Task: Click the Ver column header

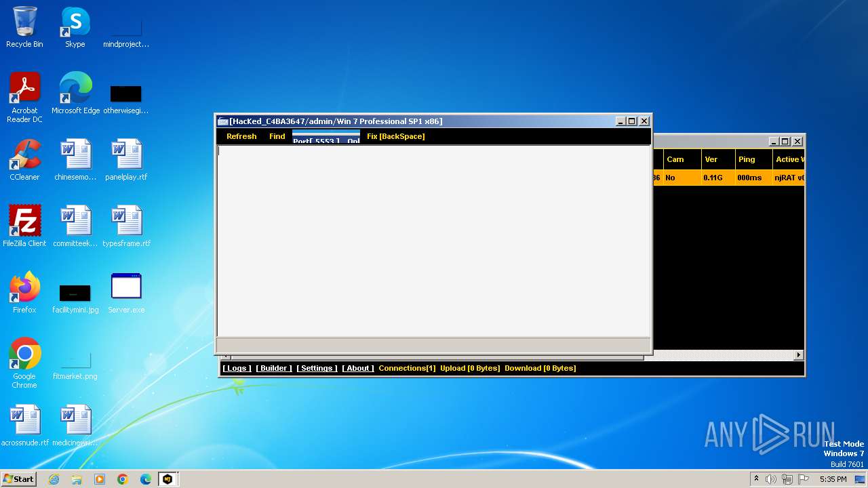Action: 719,159
